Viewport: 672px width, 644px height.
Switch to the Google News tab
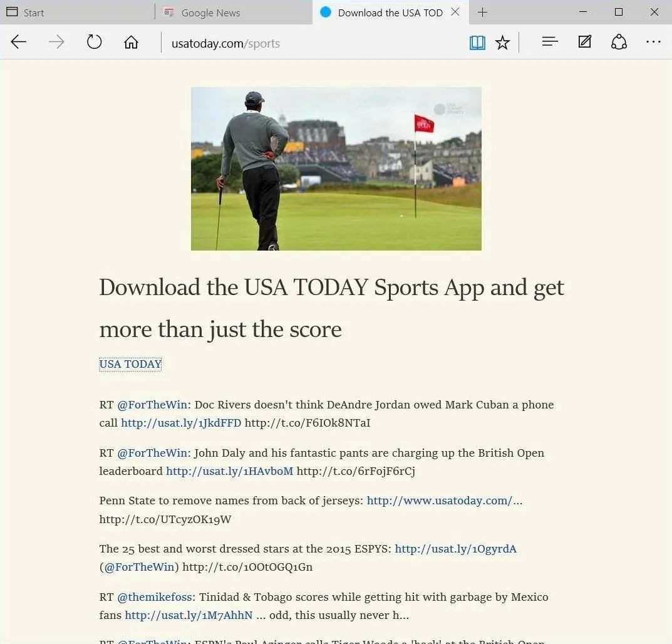(234, 13)
